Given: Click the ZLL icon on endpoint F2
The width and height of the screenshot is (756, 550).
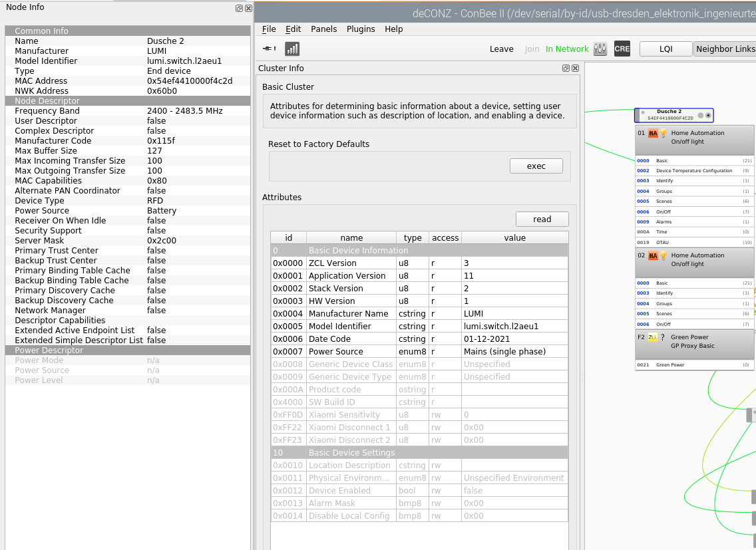Looking at the screenshot, I should coord(652,337).
